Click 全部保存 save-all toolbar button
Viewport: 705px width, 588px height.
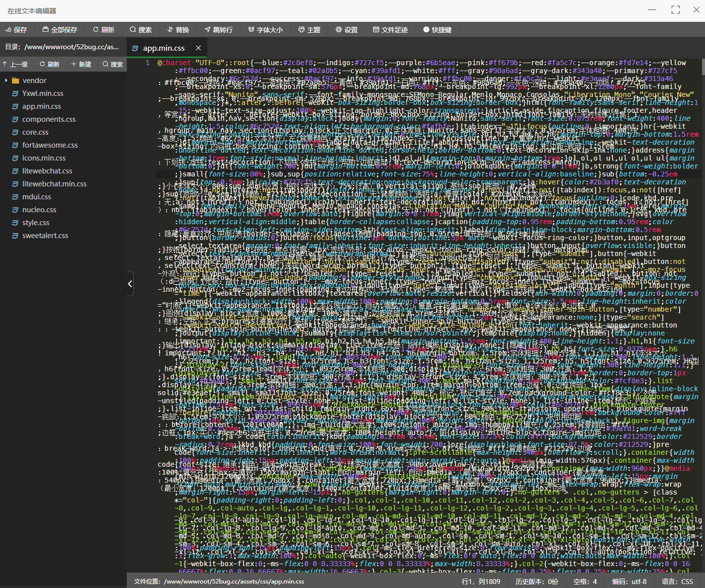tap(60, 30)
